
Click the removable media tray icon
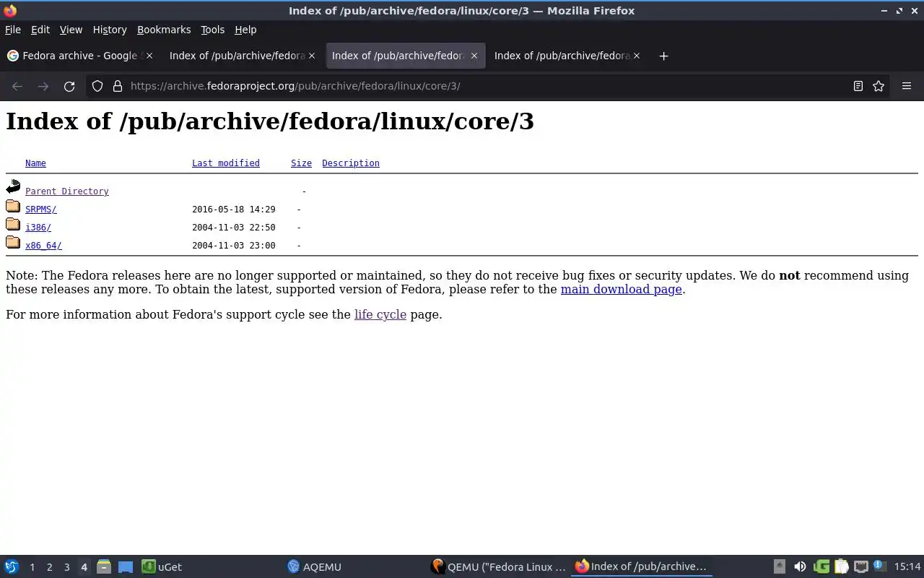780,566
